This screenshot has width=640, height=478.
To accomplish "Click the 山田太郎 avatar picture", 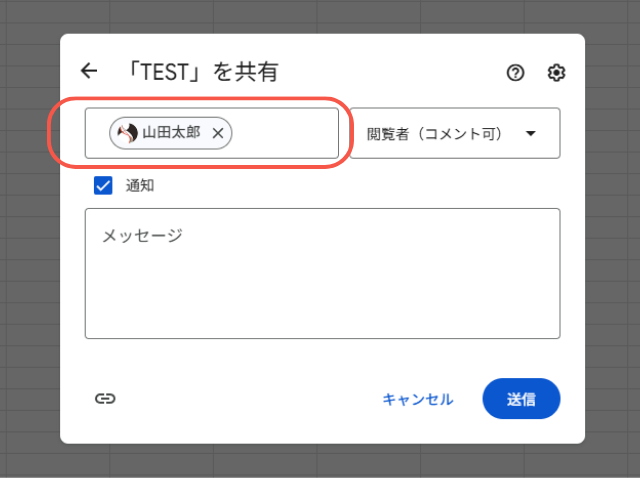I will tap(128, 133).
